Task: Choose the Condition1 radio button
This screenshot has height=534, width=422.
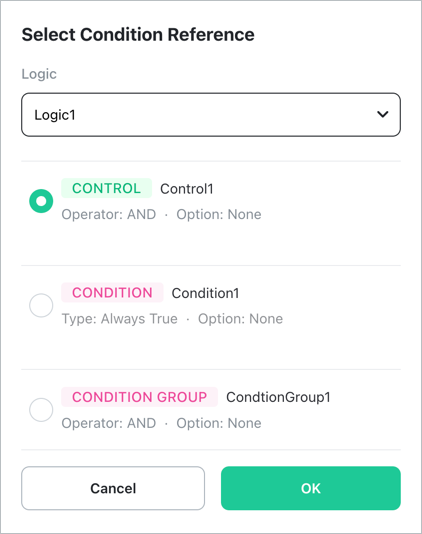Action: pyautogui.click(x=41, y=305)
